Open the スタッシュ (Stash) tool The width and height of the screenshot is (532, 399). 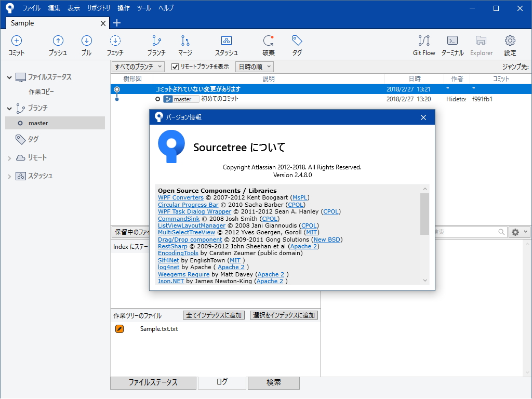(226, 45)
